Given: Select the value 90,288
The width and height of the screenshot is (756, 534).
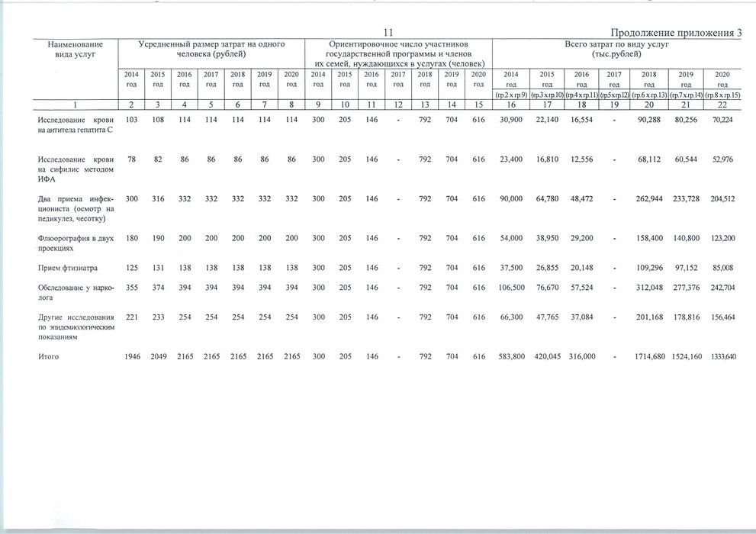Looking at the screenshot, I should (649, 120).
